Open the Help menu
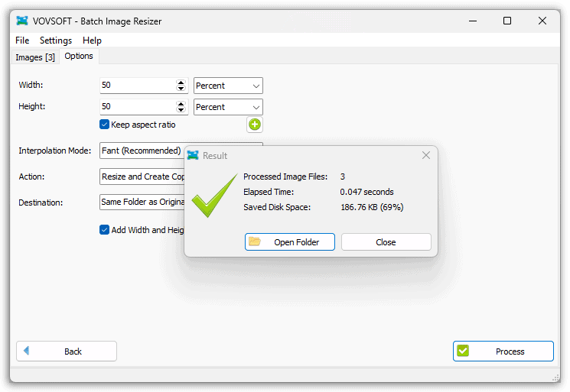The height and width of the screenshot is (392, 570). (x=92, y=40)
